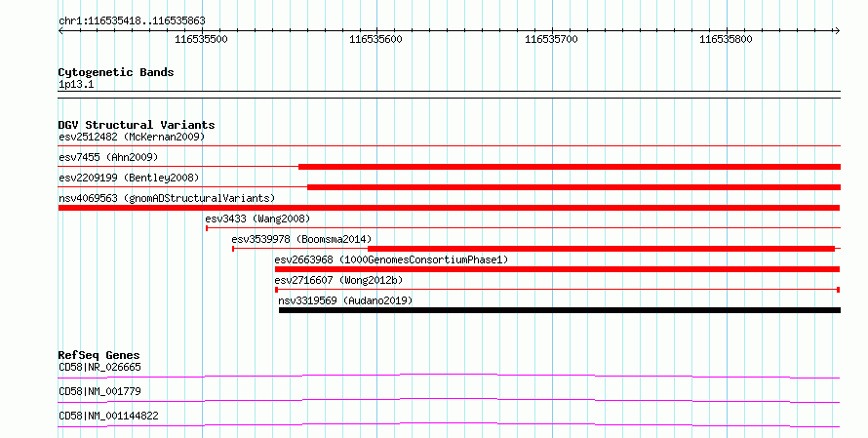Select the DGV Structural Variants track heading
This screenshot has width=868, height=438.
point(137,125)
